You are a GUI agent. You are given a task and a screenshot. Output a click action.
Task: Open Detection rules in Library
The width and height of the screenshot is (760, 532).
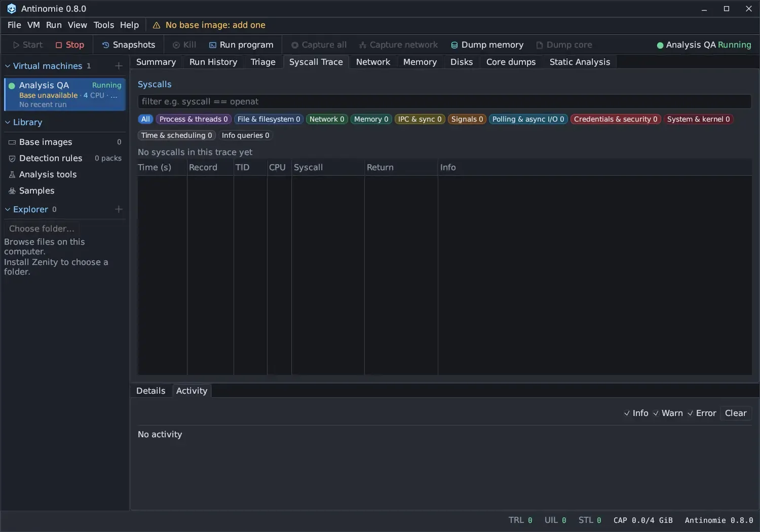pos(65,158)
